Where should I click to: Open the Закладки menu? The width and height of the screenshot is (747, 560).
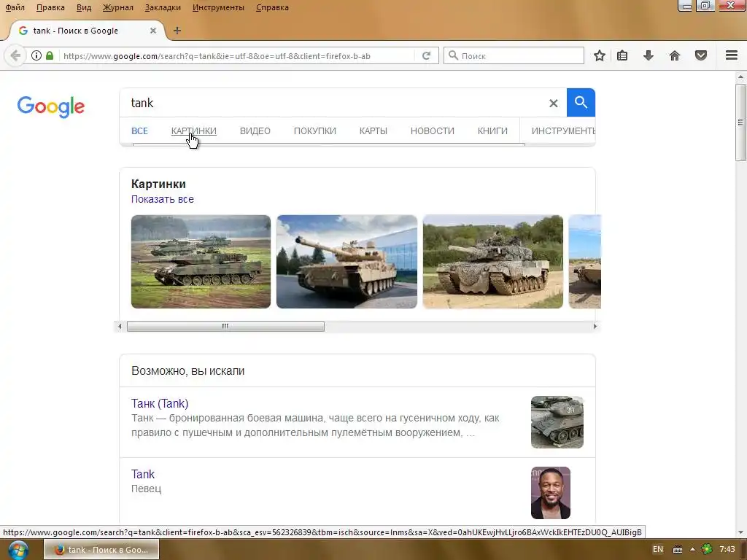click(x=163, y=7)
